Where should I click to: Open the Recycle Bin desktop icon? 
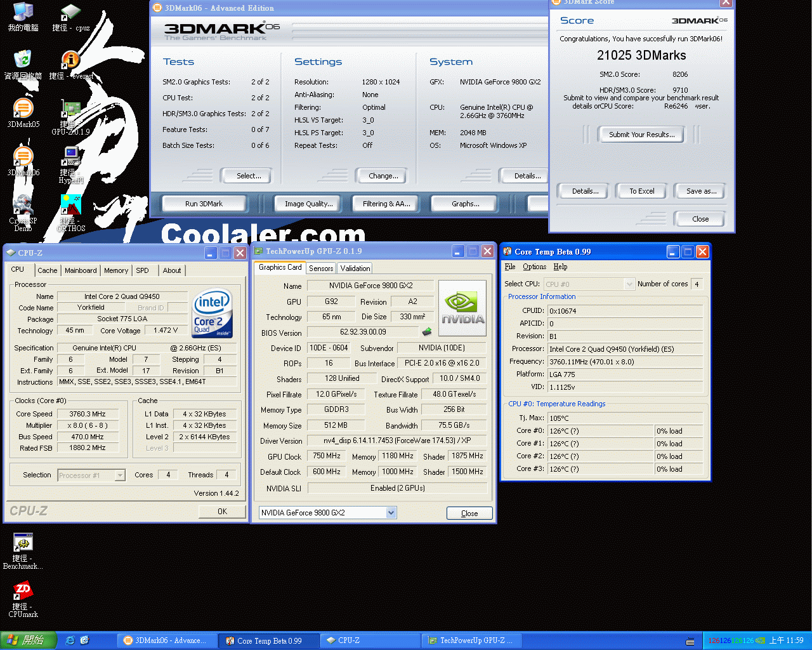click(x=23, y=65)
